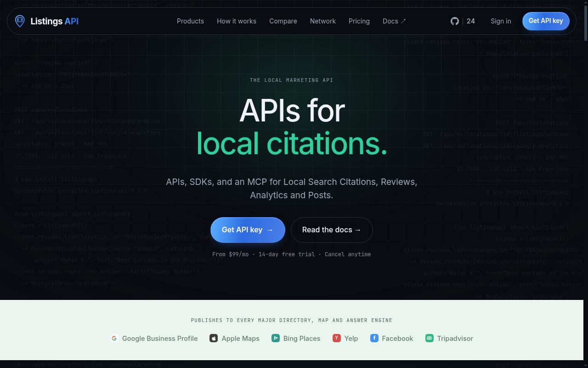Click the Listings API logo pin icon
588x368 pixels.
[x=20, y=21]
